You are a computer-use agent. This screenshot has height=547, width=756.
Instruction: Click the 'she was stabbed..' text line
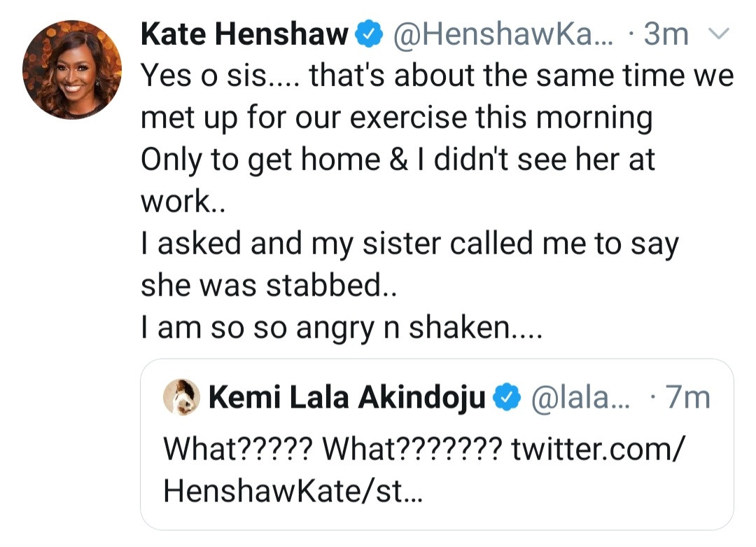pos(269,286)
